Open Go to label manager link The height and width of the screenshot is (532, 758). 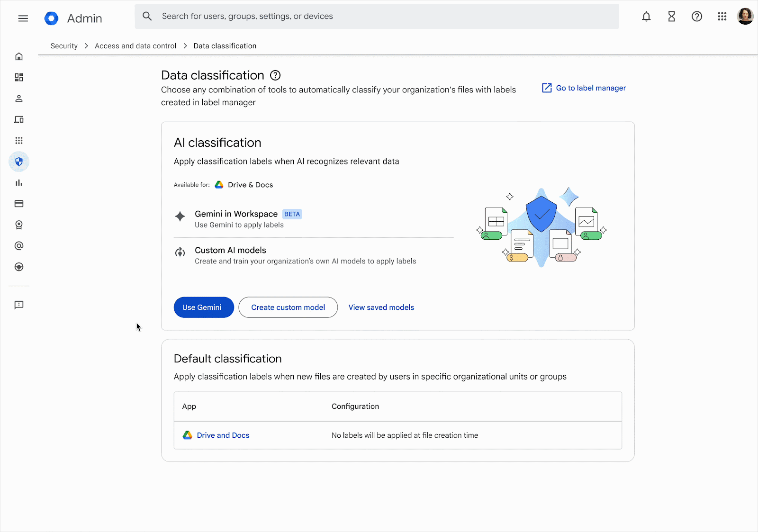(591, 88)
